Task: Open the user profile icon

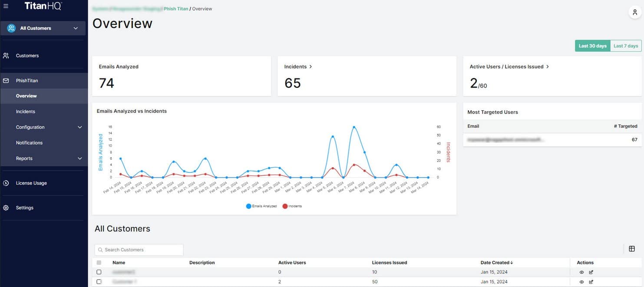Action: [x=635, y=13]
